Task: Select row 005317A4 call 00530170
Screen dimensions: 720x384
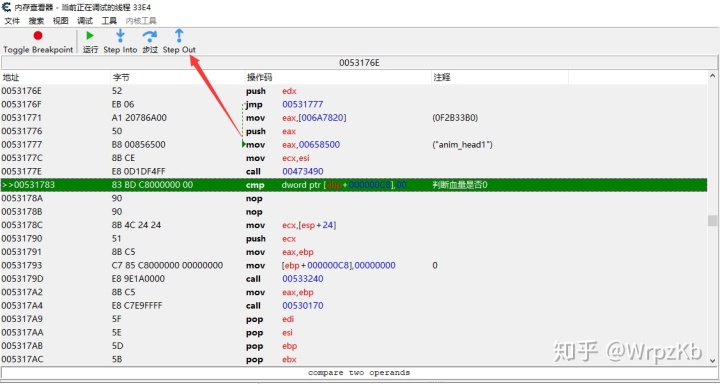Action: [x=354, y=305]
